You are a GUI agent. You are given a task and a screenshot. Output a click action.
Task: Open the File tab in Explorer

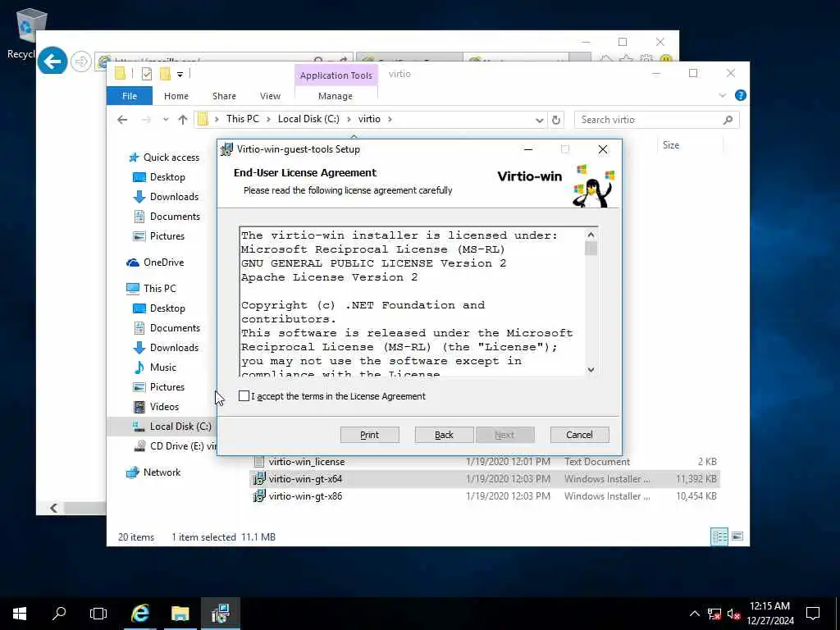coord(129,96)
